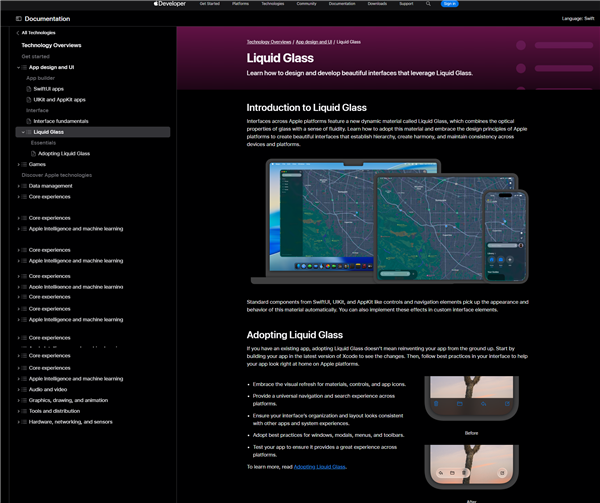Expand Graphics, drawing, and animation section

tap(18, 400)
